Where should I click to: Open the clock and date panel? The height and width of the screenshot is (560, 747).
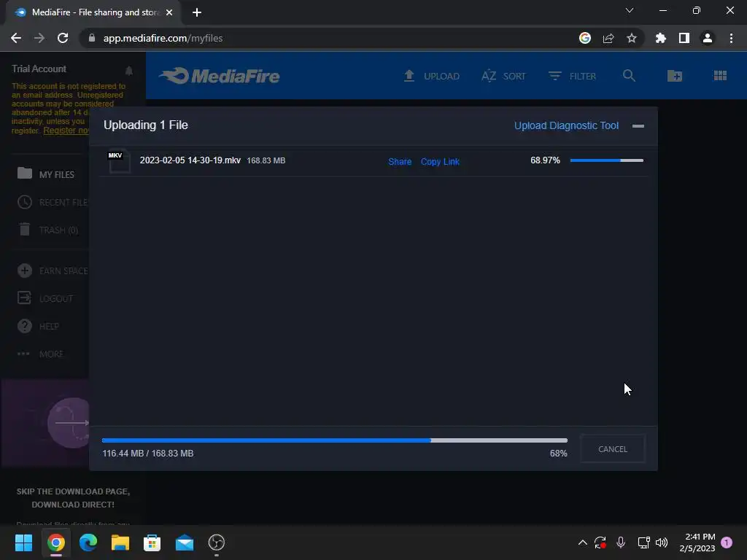click(x=697, y=542)
